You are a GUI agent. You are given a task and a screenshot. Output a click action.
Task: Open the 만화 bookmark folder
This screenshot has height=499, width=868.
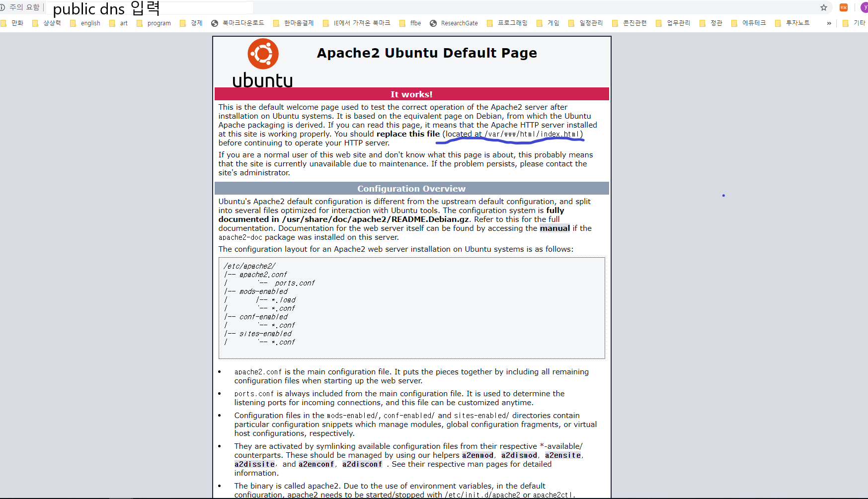pyautogui.click(x=12, y=23)
